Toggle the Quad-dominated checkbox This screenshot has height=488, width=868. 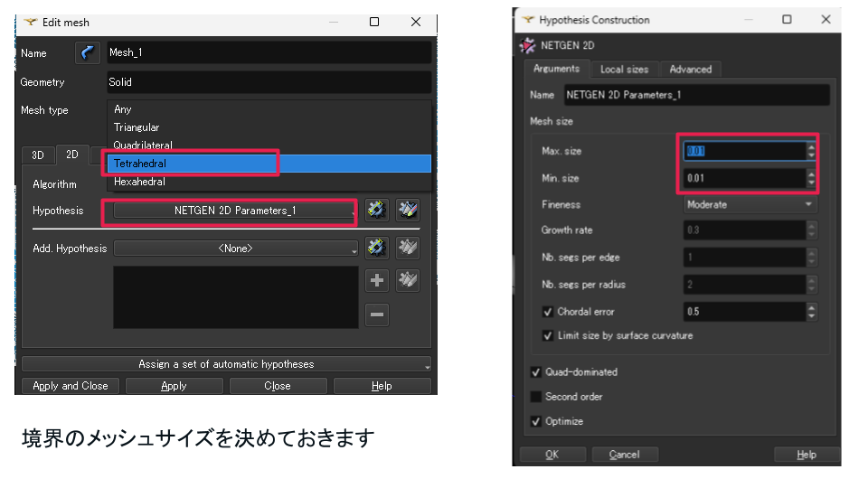tap(536, 372)
